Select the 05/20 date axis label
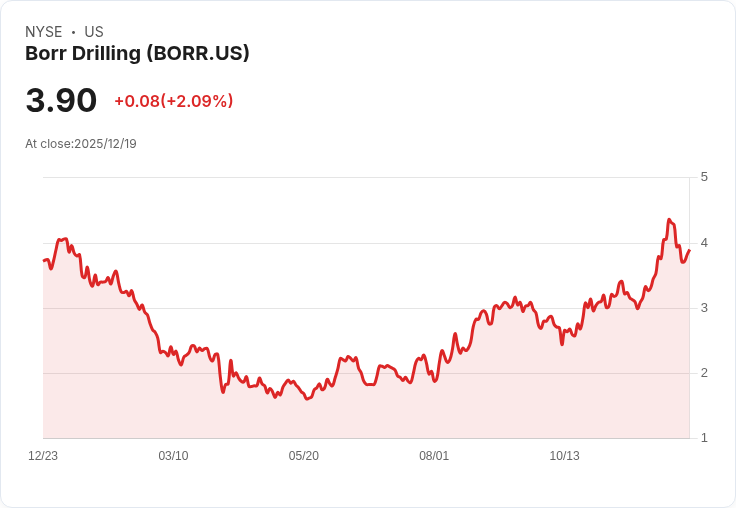The image size is (736, 508). click(304, 455)
